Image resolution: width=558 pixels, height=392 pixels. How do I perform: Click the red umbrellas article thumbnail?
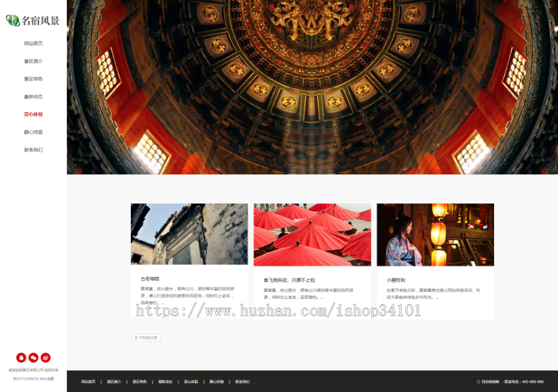point(312,234)
